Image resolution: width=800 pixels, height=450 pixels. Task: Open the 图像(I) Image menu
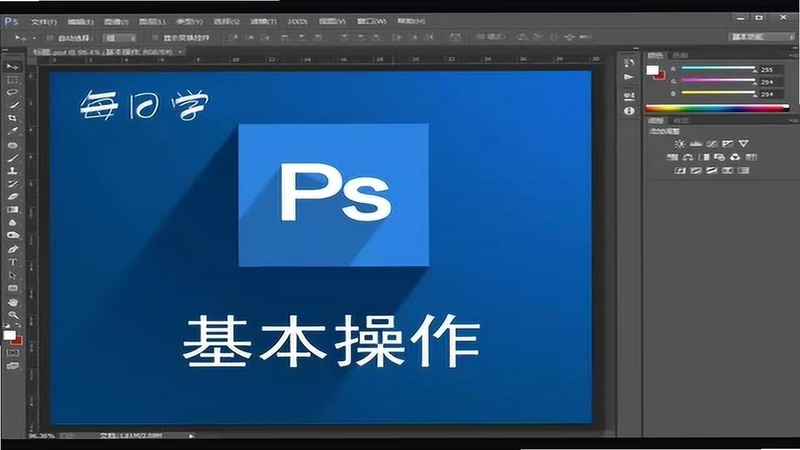(x=116, y=22)
